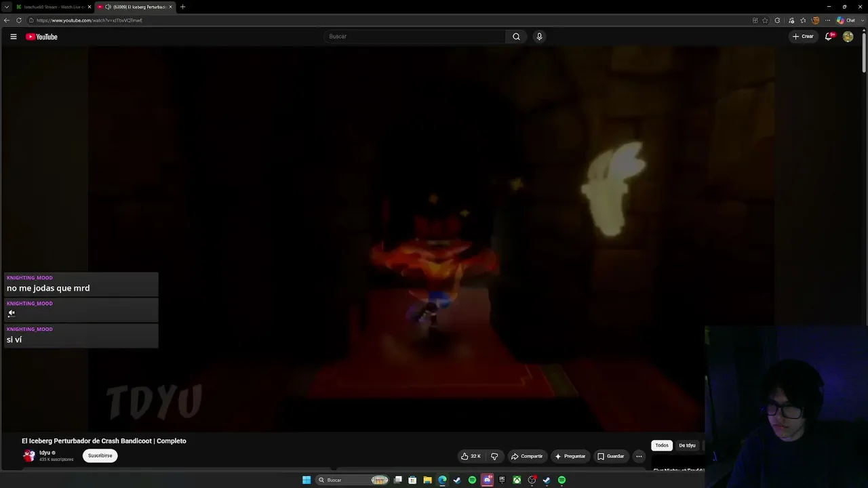The width and height of the screenshot is (868, 488).
Task: Open the tdyu channel avatar
Action: pos(29,455)
